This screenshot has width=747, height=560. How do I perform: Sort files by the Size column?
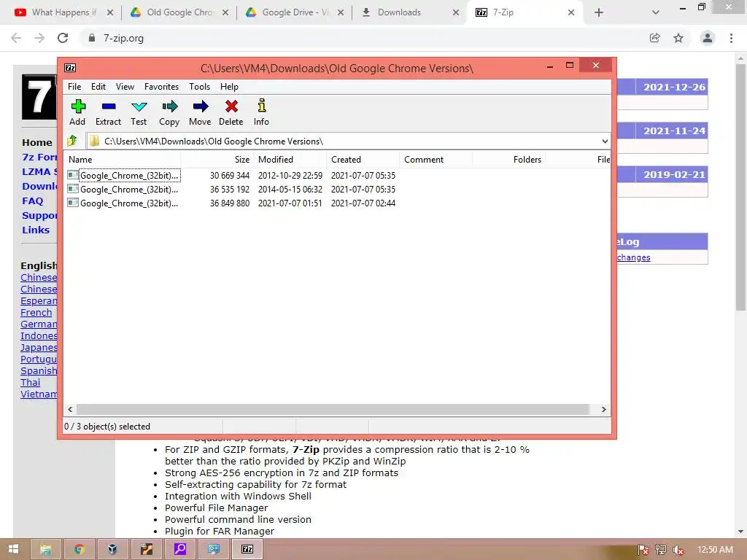click(217, 160)
